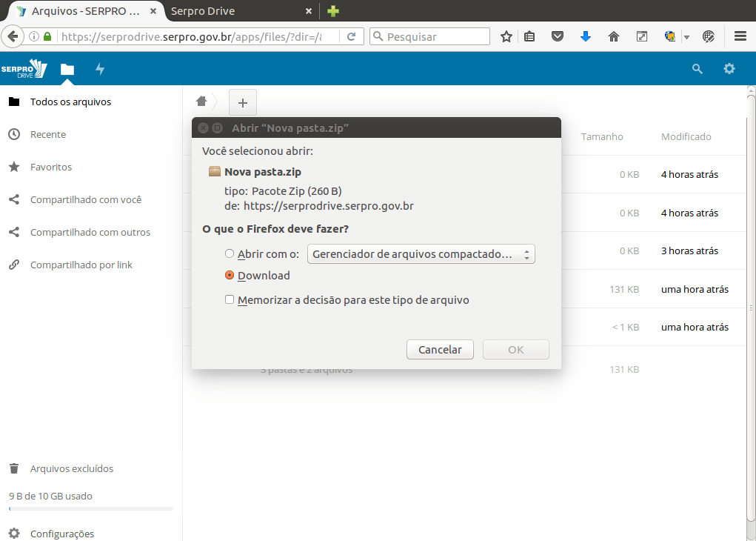Click the 131 KB size in file row
756x541 pixels.
coord(624,290)
